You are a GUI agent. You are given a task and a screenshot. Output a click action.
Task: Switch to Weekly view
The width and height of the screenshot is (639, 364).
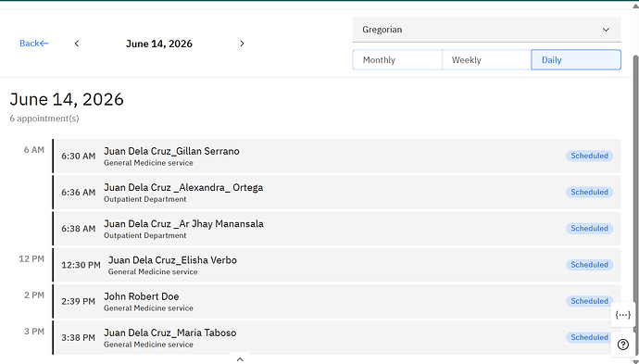pos(486,60)
